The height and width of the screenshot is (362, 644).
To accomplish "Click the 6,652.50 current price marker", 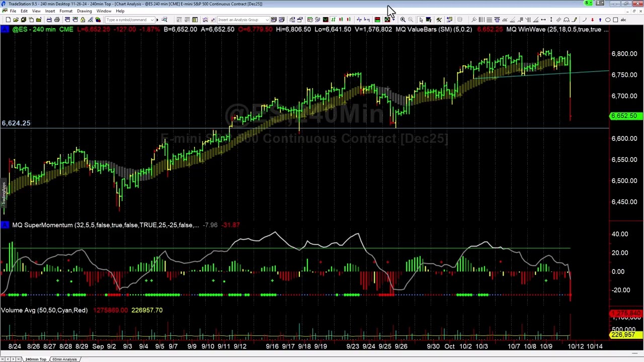I will [x=624, y=116].
